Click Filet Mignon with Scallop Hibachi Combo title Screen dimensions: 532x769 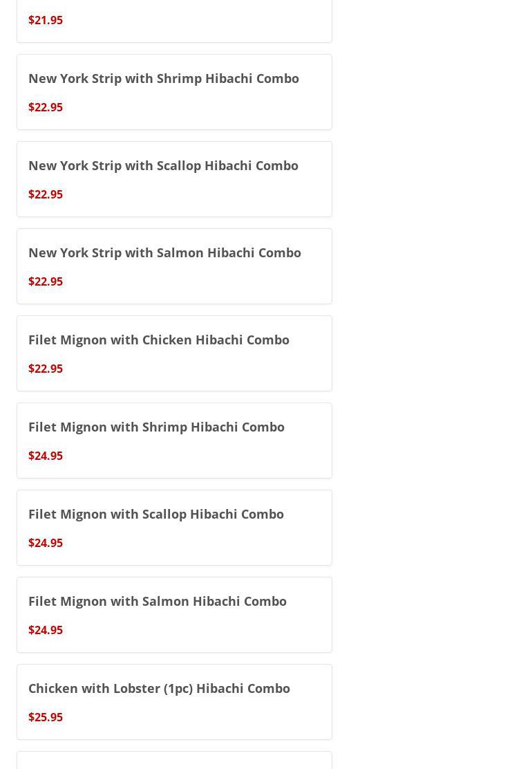point(156,514)
